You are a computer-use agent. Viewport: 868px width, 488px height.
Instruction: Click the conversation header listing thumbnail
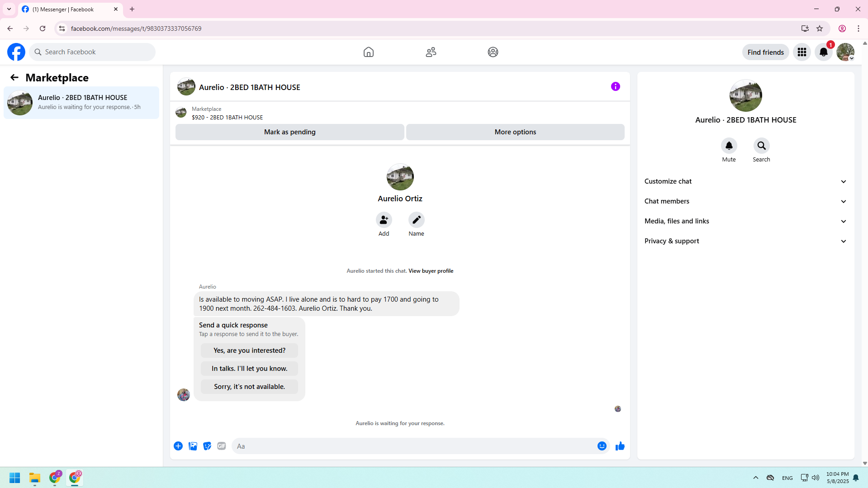(x=186, y=86)
